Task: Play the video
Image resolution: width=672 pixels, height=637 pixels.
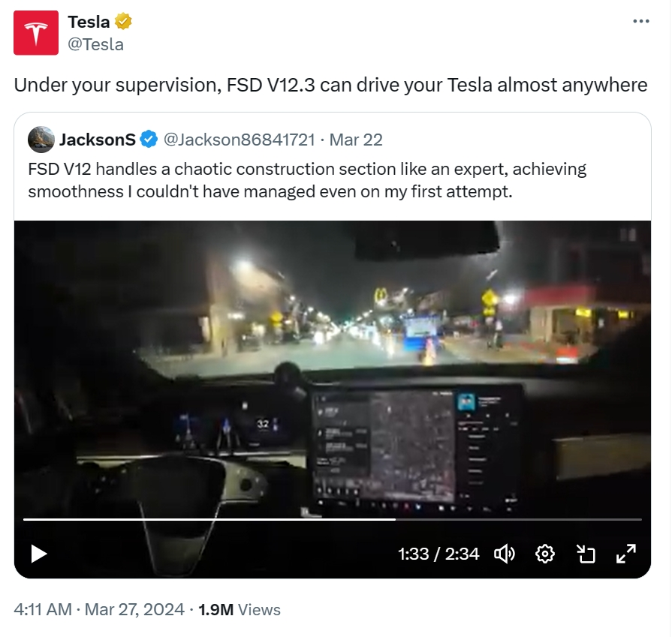Action: point(38,554)
